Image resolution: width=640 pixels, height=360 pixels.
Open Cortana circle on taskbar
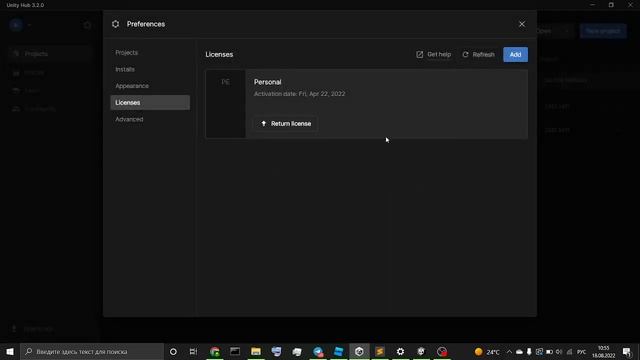pos(173,351)
